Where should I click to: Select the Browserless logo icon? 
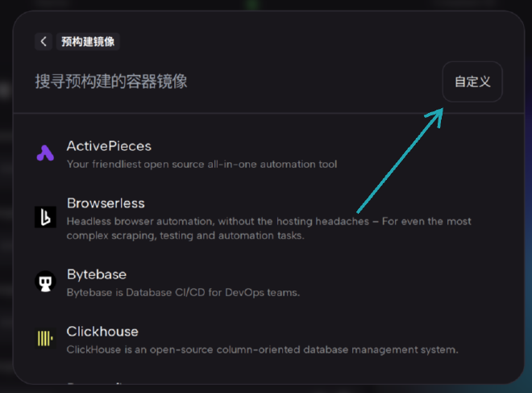45,216
